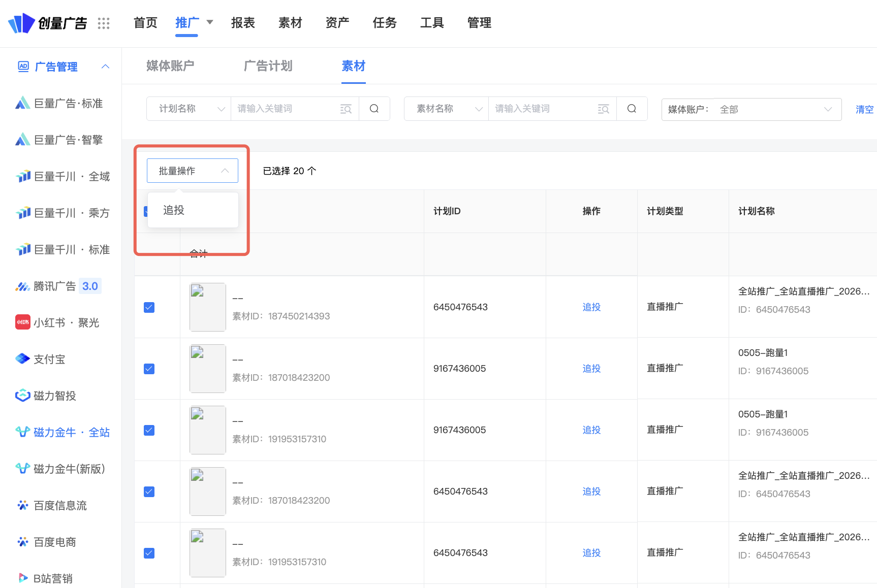Open 小红书 · 聚光 platform
Screen dimensions: 877x588
57,323
